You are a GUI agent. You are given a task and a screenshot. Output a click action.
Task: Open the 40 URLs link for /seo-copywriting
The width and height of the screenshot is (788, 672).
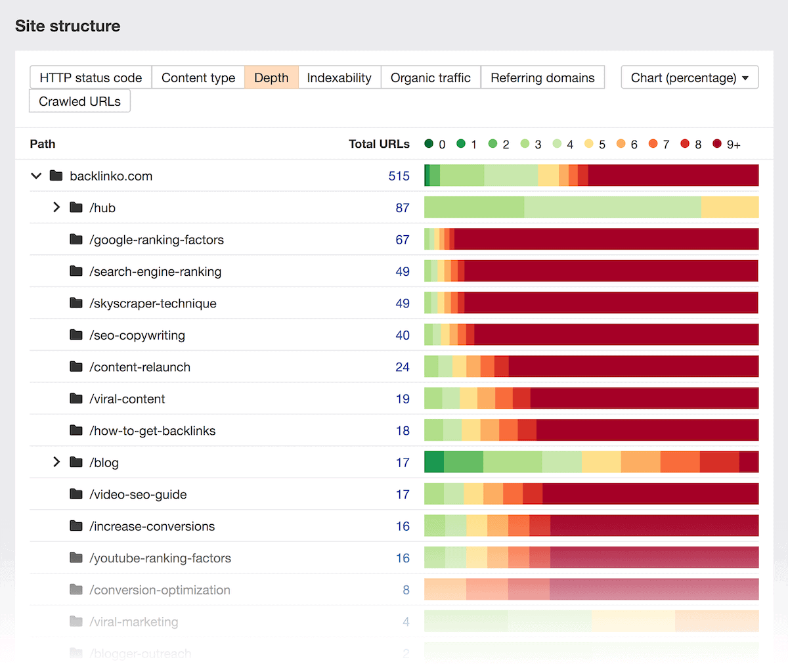coord(403,335)
